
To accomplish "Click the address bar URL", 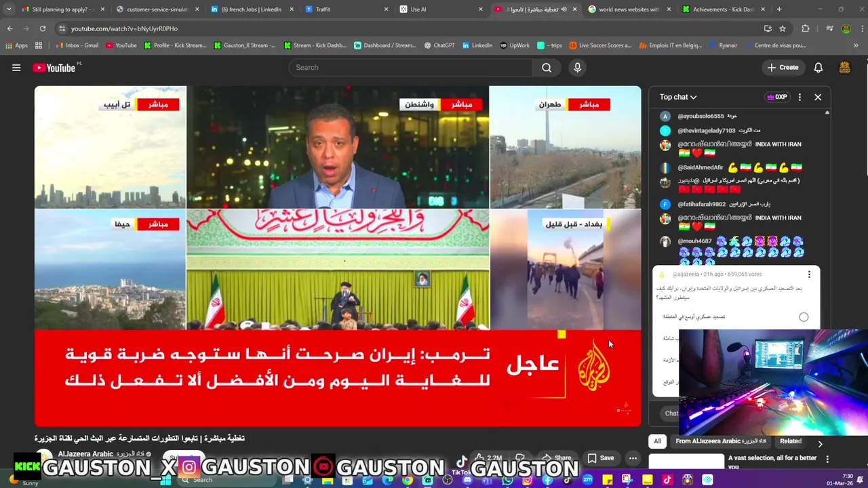I will (124, 28).
